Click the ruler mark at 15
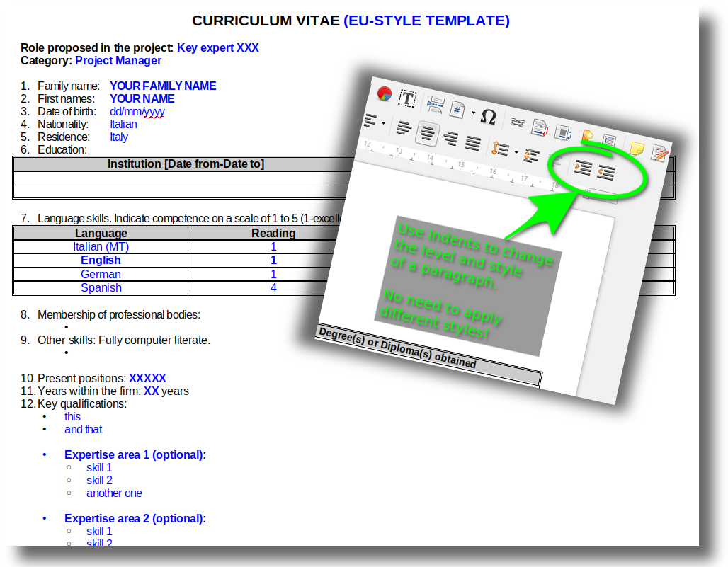 (x=460, y=164)
